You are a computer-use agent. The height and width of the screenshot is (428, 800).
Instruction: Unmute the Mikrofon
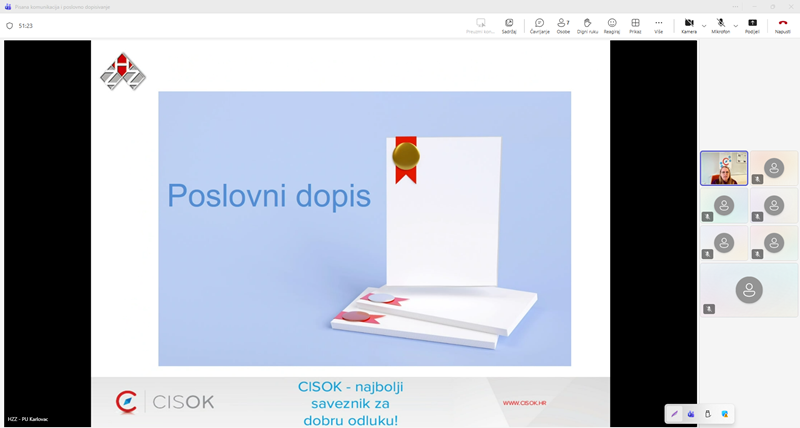720,25
